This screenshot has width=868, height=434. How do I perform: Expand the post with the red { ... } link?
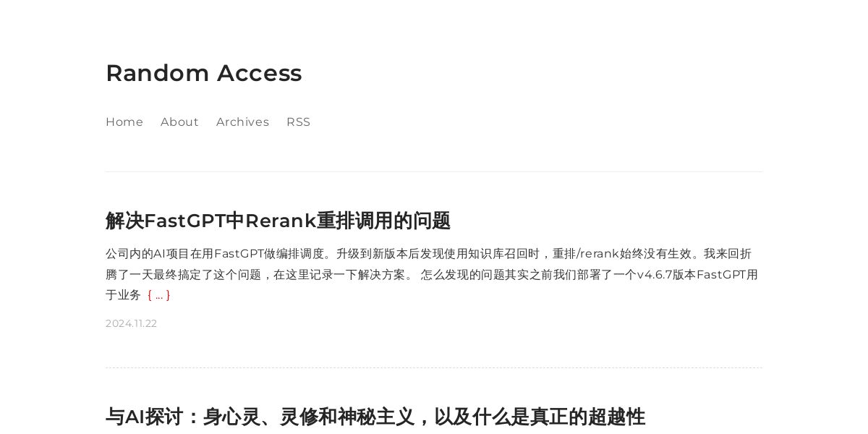[158, 295]
